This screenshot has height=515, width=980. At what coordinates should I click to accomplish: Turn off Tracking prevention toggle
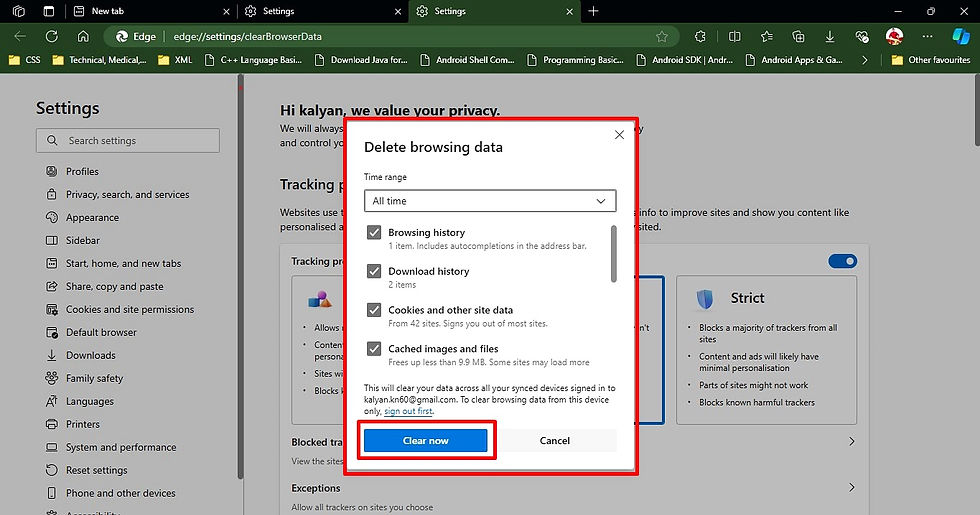click(842, 261)
